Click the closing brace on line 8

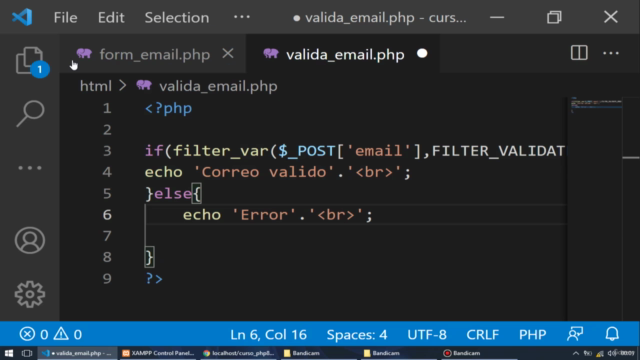click(x=149, y=257)
